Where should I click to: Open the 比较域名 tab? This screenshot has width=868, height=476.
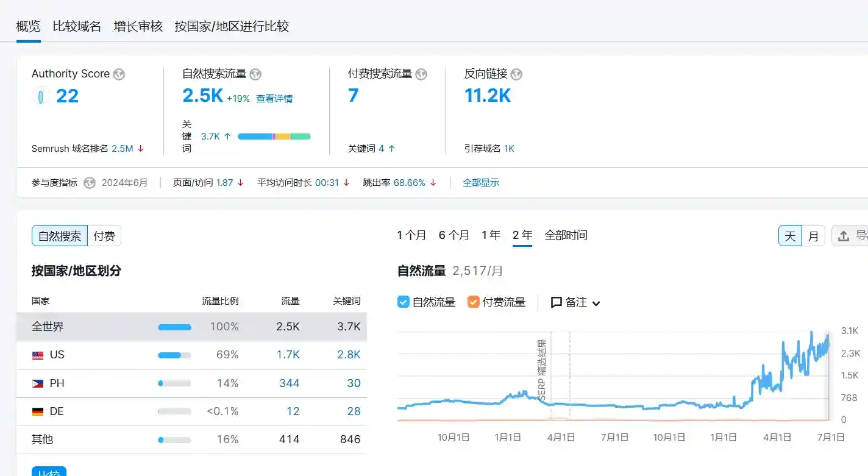pyautogui.click(x=77, y=26)
